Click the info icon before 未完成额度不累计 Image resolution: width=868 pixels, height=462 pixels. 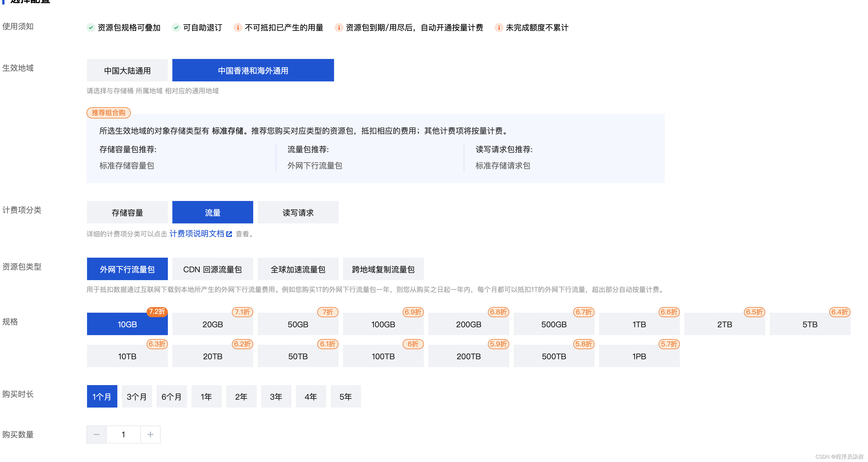pyautogui.click(x=499, y=28)
